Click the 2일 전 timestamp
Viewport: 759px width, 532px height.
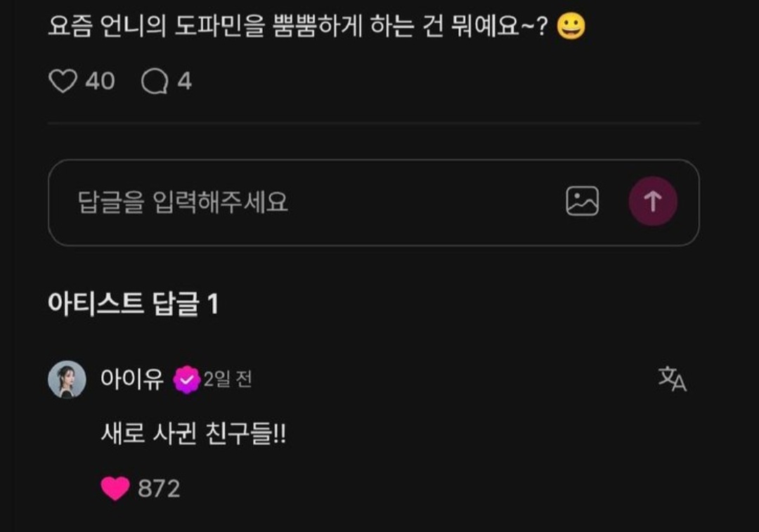tap(228, 379)
